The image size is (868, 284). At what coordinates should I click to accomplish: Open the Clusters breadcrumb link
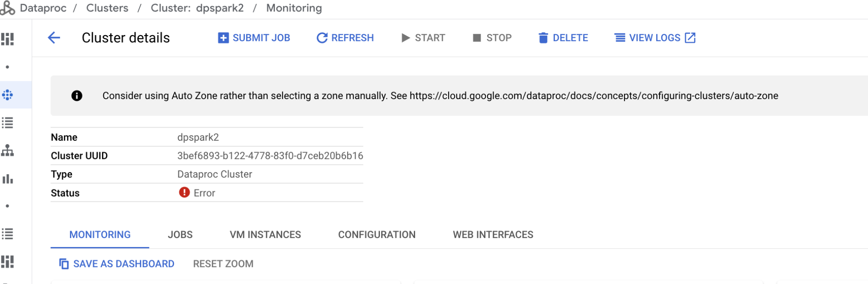coord(107,8)
